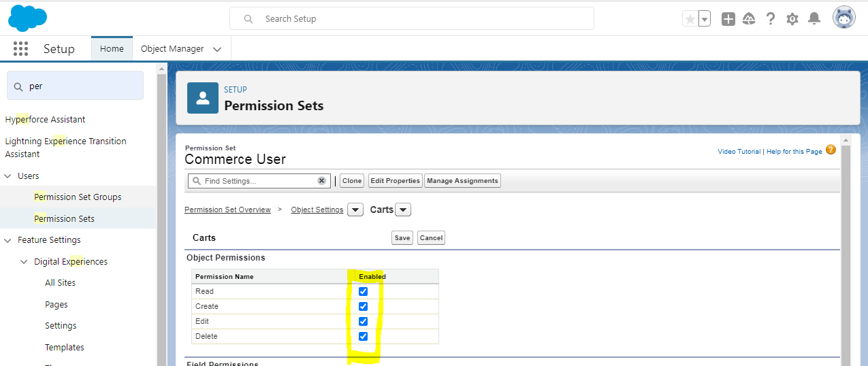Click the orange help icon near Help for this Page
The image size is (868, 366).
tap(831, 150)
